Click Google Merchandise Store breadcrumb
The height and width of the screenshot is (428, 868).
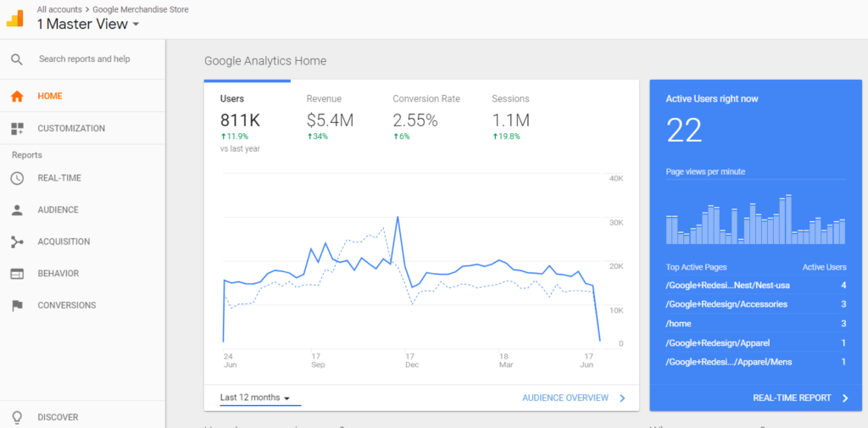point(141,9)
